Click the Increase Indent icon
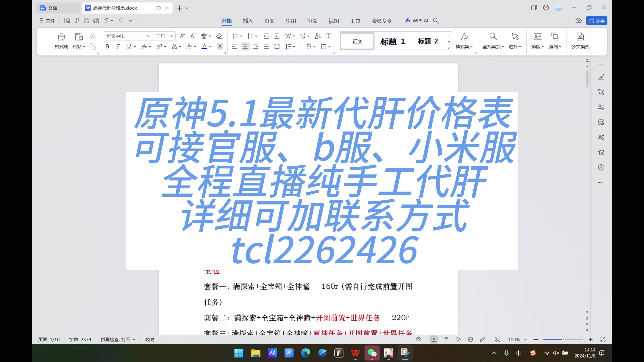This screenshot has height=362, width=644. (277, 36)
